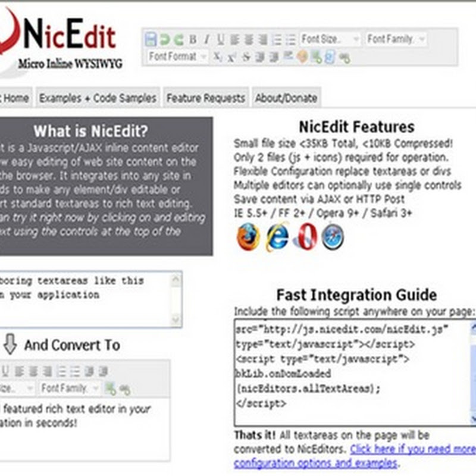This screenshot has height=476, width=476.
Task: Open the Font Size dropdown in the header toolbar
Action: (x=330, y=39)
